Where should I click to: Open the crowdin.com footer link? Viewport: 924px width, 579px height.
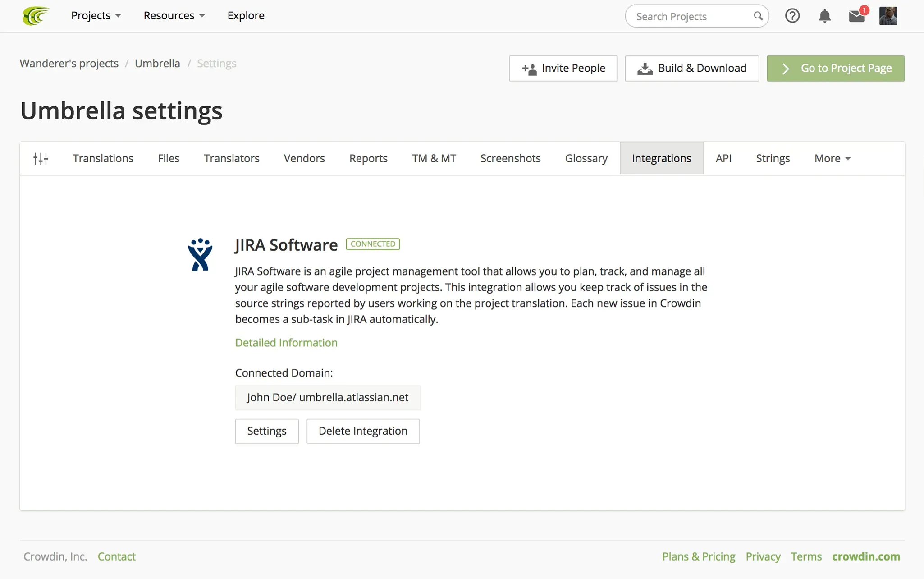[866, 556]
